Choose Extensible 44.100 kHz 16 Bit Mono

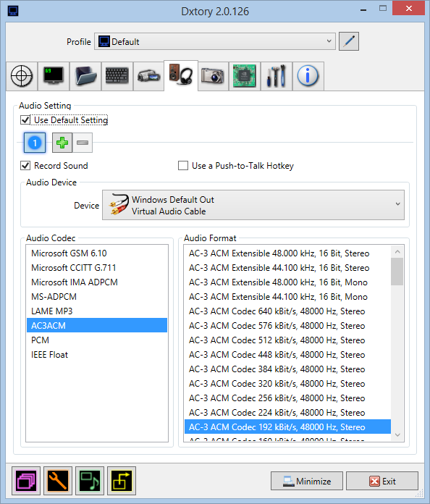(287, 297)
